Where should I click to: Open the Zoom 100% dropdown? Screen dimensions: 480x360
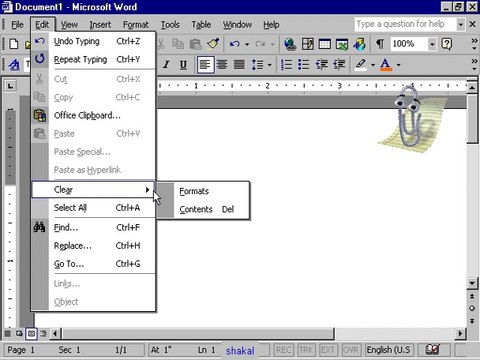pos(432,44)
